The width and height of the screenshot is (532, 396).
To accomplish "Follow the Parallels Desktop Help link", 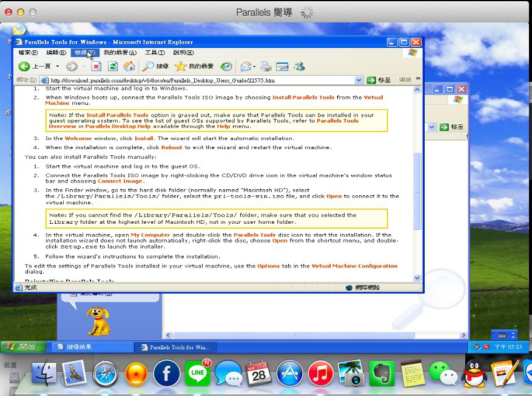I will tap(118, 127).
